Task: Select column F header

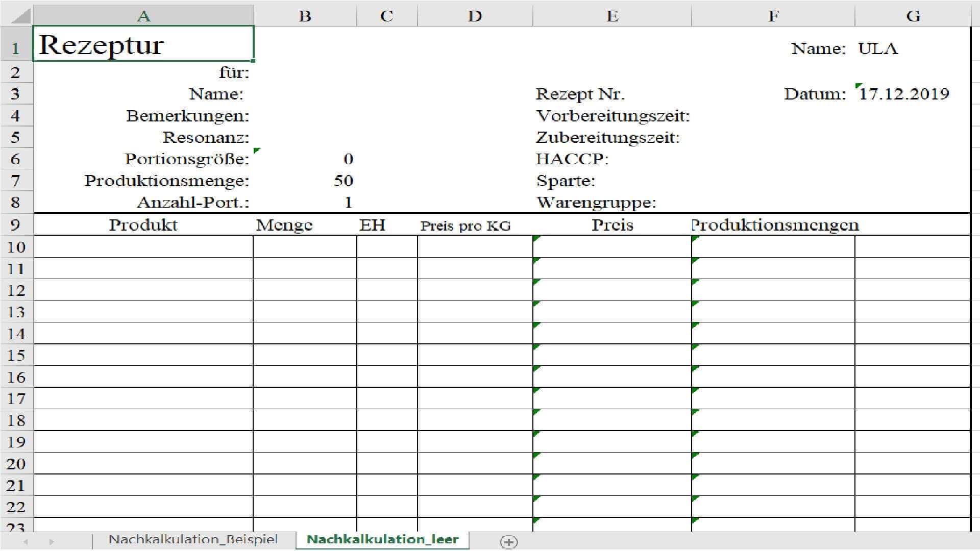Action: click(x=773, y=16)
